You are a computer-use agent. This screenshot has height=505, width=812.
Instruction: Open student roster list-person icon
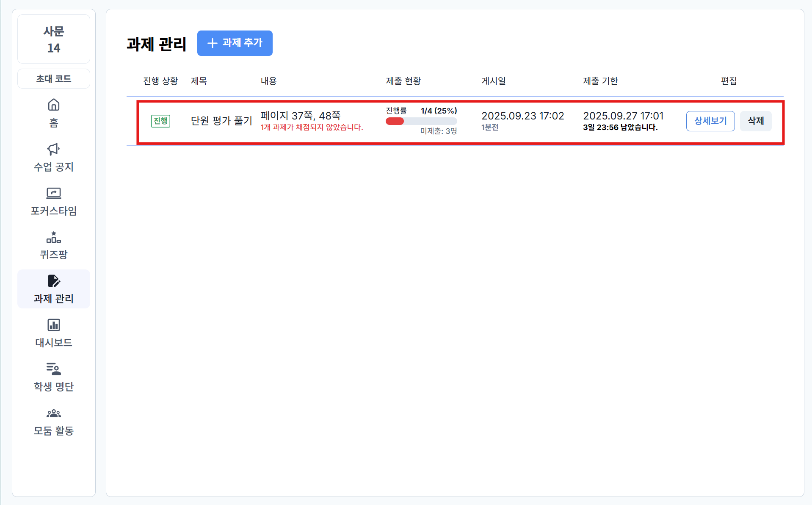point(54,369)
